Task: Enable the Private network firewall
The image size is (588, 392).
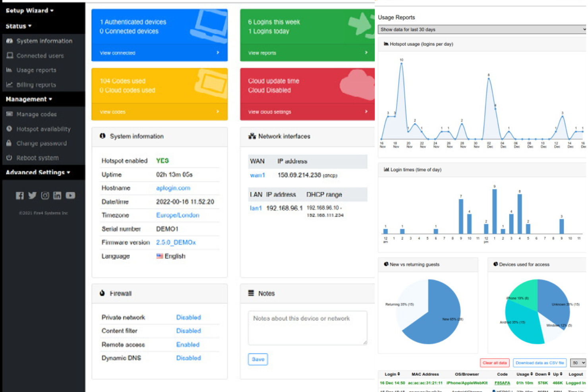Action: coord(189,317)
